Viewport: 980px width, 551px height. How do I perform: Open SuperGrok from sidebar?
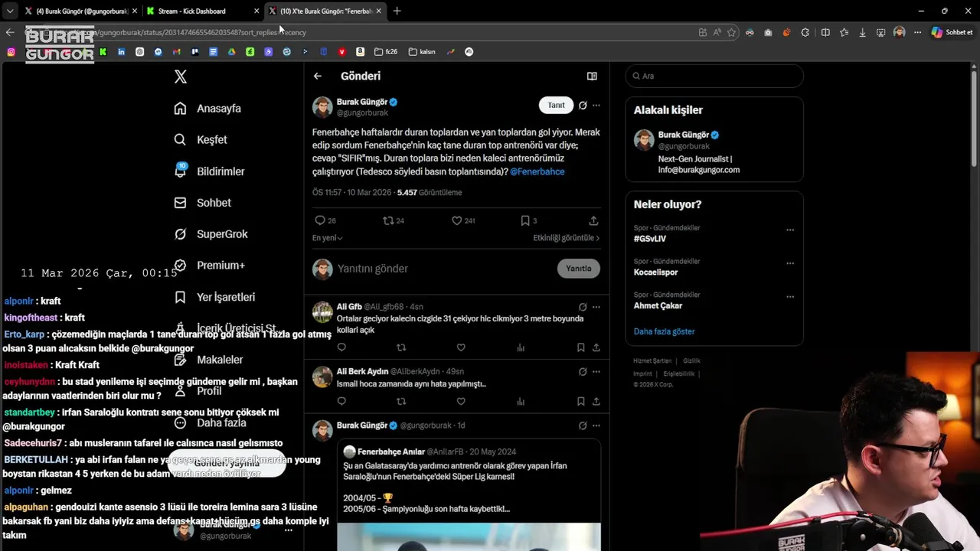click(x=211, y=234)
